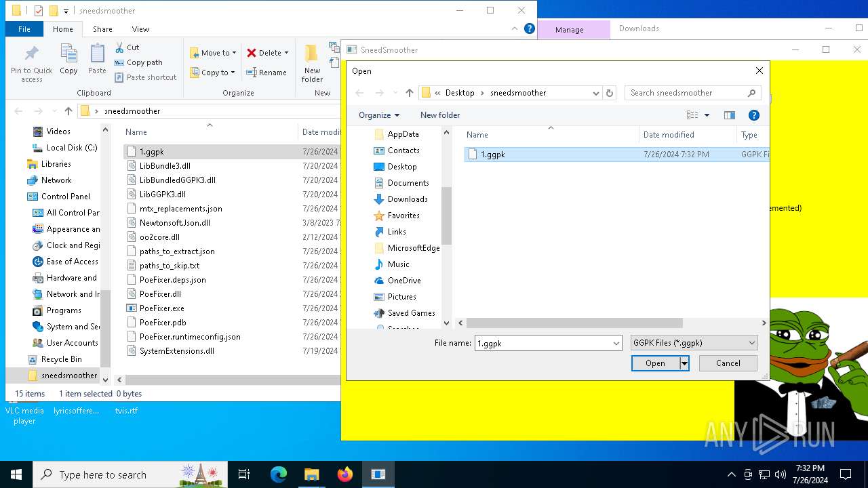Click Copy path in Clipboard group
The image size is (868, 488).
coord(138,62)
